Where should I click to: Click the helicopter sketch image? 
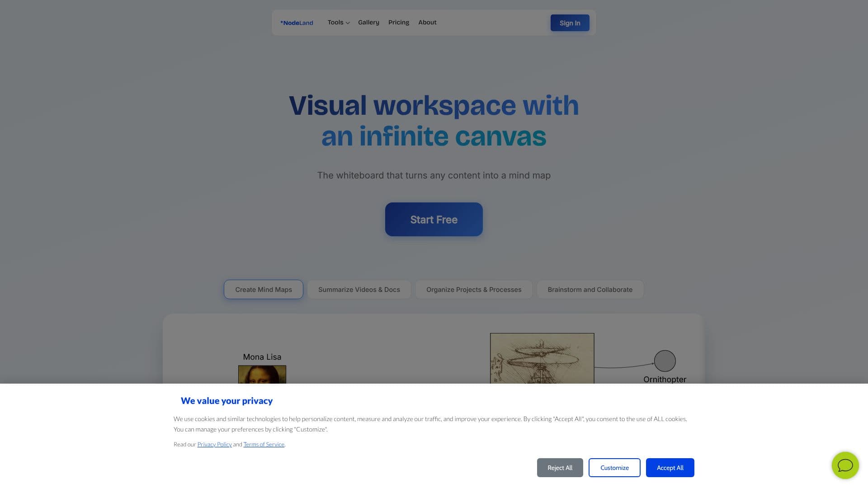click(x=542, y=358)
